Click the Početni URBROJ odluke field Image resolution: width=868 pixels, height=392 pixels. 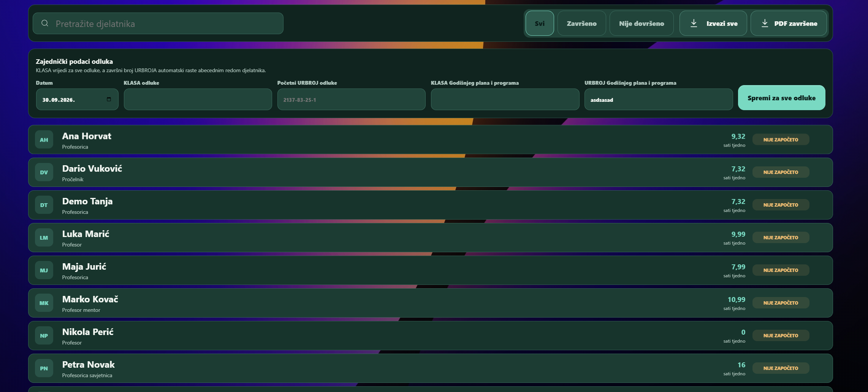coord(351,100)
